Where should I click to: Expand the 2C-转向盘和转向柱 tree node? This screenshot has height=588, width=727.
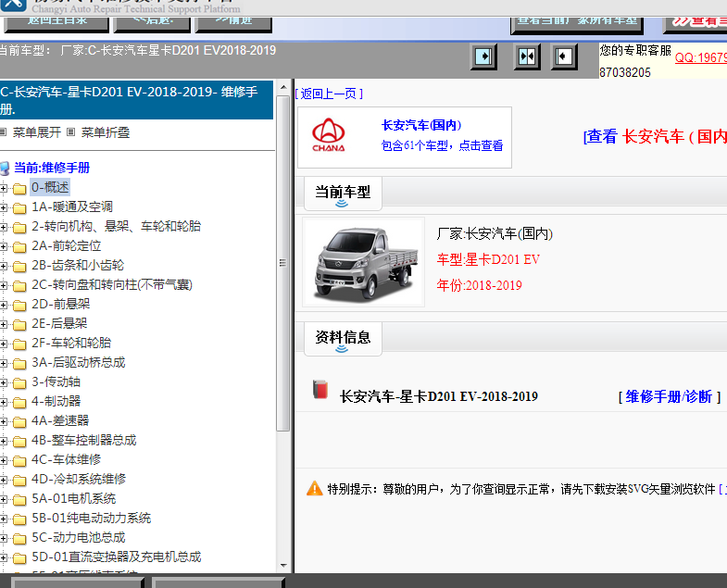coord(4,285)
